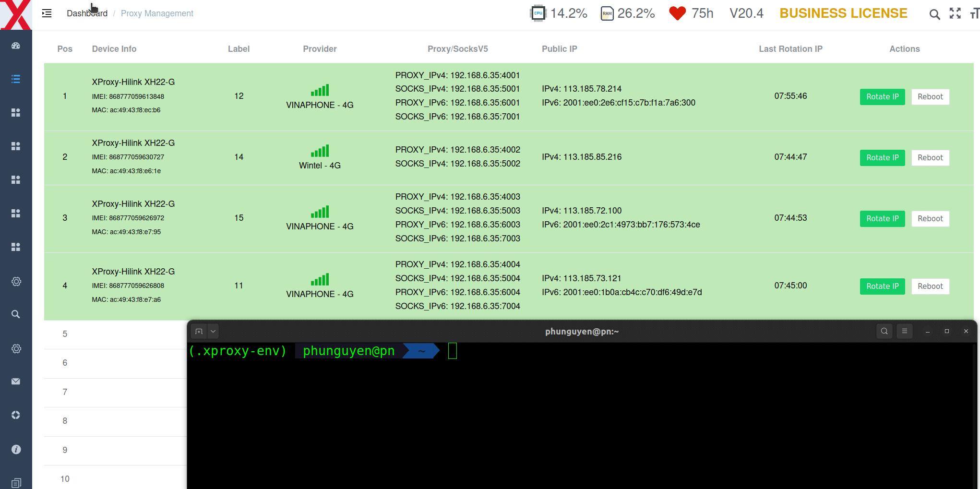Viewport: 980px width, 489px height.
Task: Click Proxy Management breadcrumb
Action: [157, 13]
